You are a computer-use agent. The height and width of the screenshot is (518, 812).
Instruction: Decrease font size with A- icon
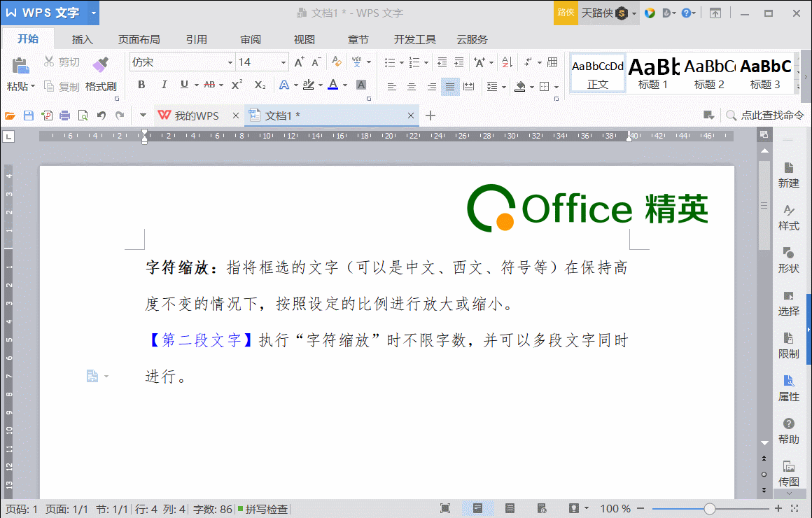point(316,62)
